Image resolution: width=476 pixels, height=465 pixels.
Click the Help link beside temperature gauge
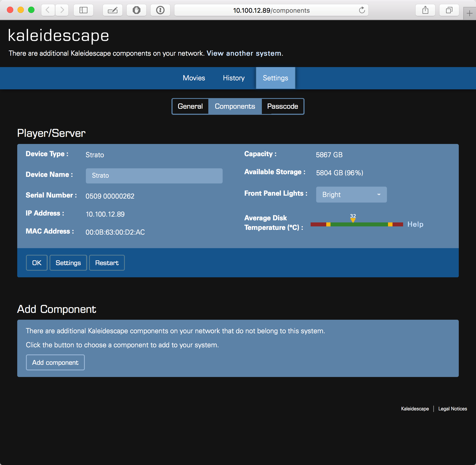coord(415,224)
